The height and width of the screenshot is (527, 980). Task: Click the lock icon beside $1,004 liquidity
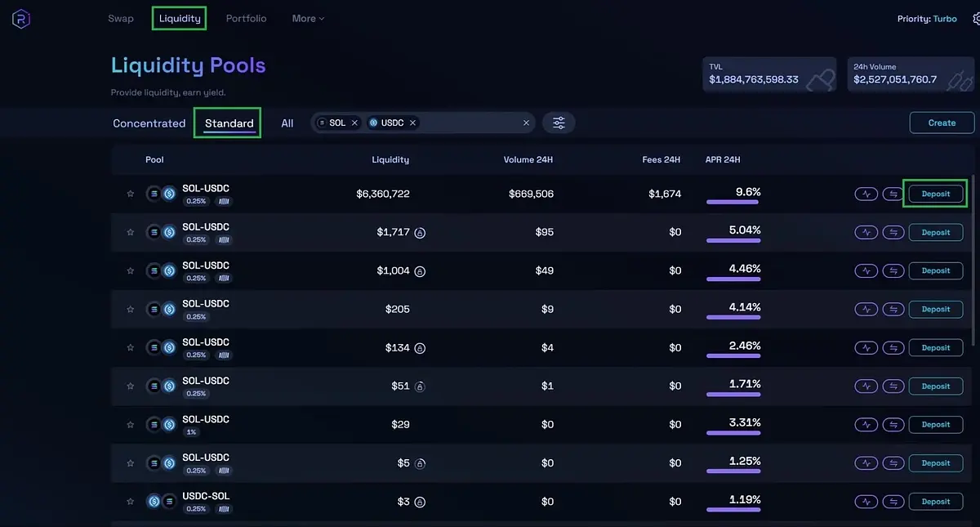point(420,271)
